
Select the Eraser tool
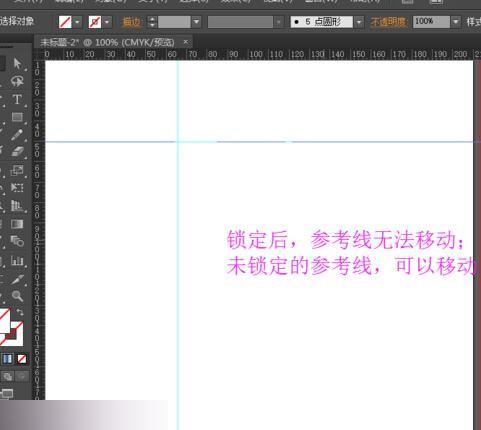(17, 152)
